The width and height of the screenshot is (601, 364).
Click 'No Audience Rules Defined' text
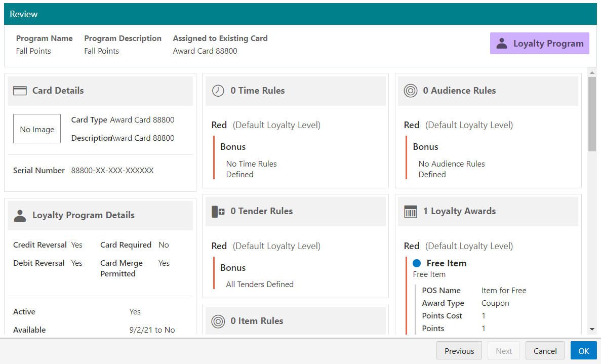[452, 169]
